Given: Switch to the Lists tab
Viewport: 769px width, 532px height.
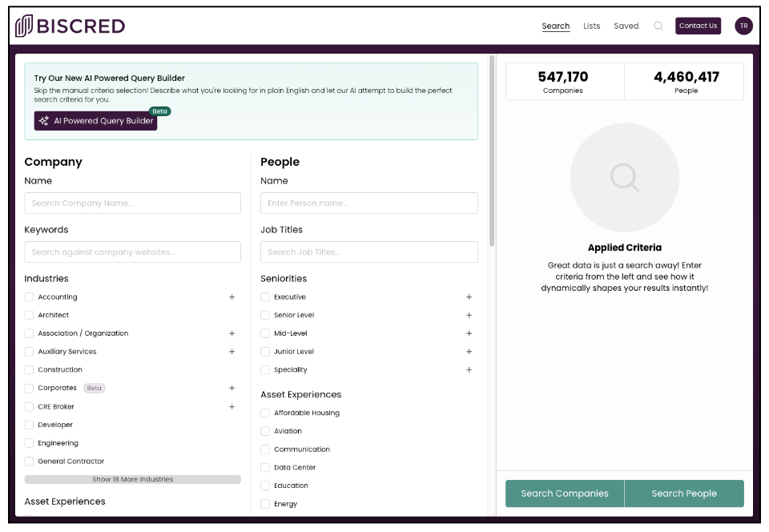Looking at the screenshot, I should click(592, 26).
